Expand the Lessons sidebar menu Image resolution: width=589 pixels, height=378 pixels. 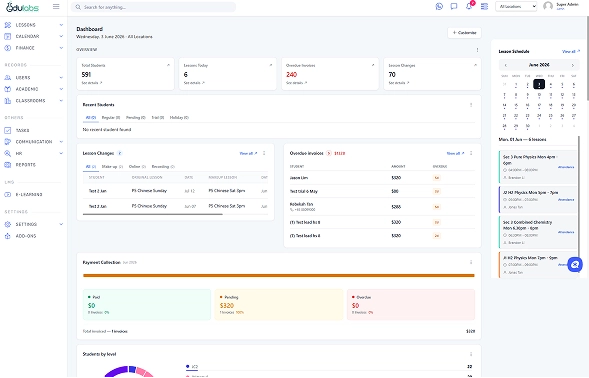point(33,25)
